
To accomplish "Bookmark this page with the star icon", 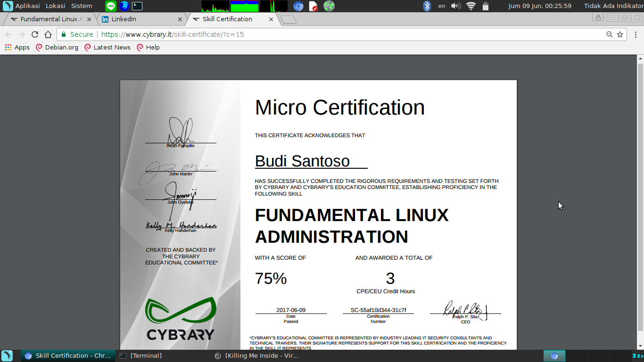I will [x=620, y=34].
